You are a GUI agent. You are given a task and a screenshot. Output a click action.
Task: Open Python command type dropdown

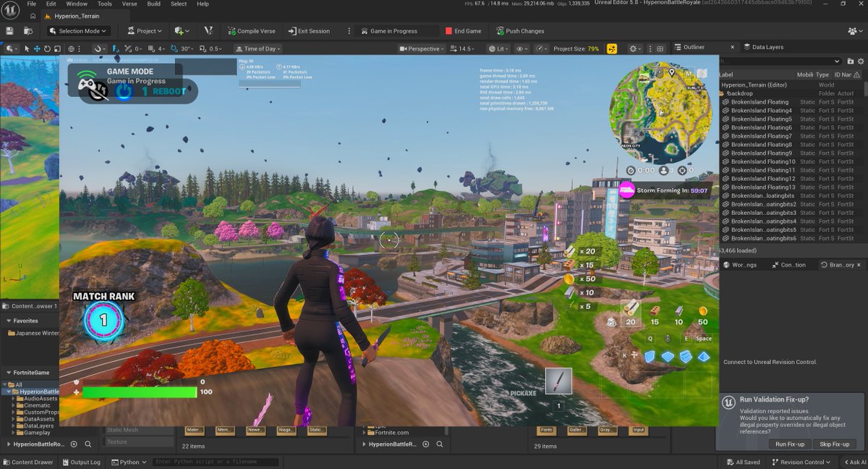pyautogui.click(x=129, y=462)
